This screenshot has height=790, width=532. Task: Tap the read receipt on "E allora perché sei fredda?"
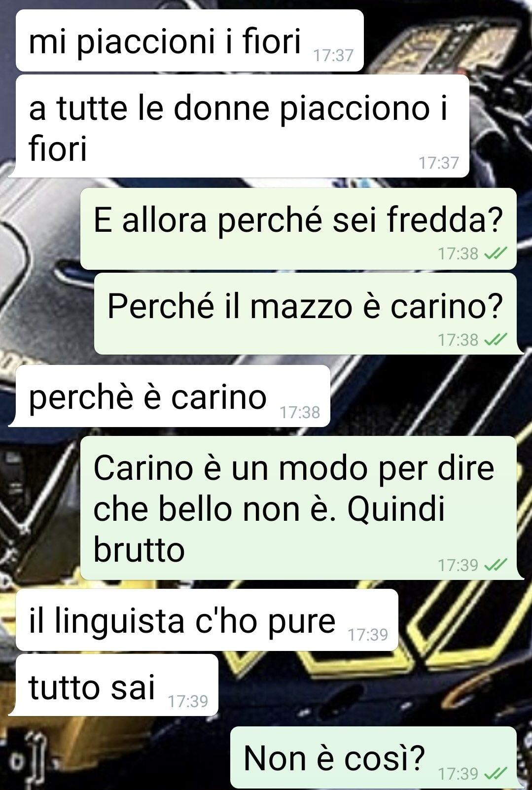(x=495, y=253)
